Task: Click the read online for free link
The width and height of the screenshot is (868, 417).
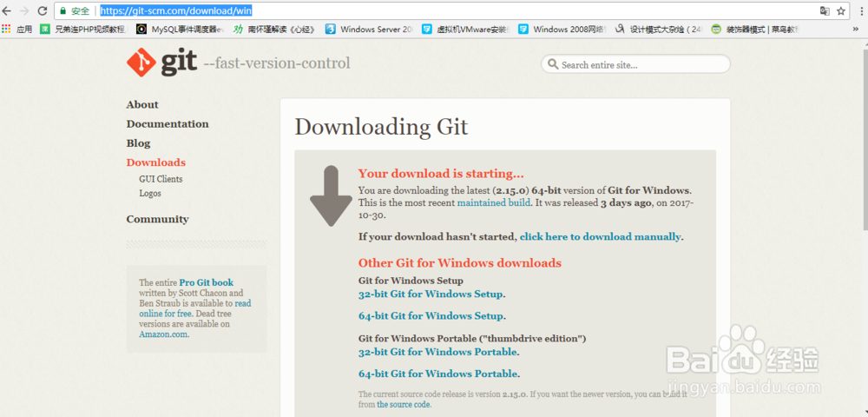Action: [x=194, y=308]
